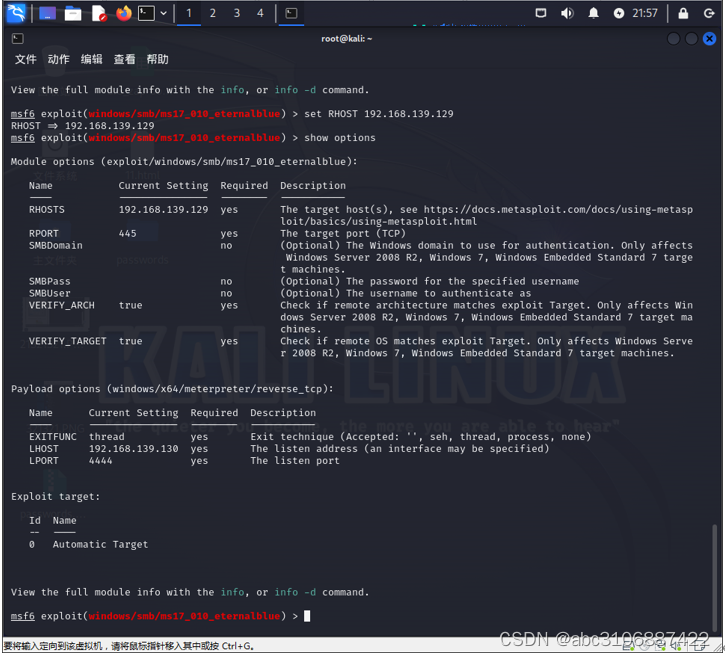Image resolution: width=725 pixels, height=656 pixels.
Task: Expand the terminal launcher dropdown arrow
Action: [163, 13]
